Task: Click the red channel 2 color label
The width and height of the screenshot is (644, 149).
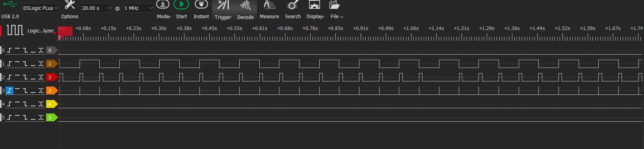Action: point(52,77)
